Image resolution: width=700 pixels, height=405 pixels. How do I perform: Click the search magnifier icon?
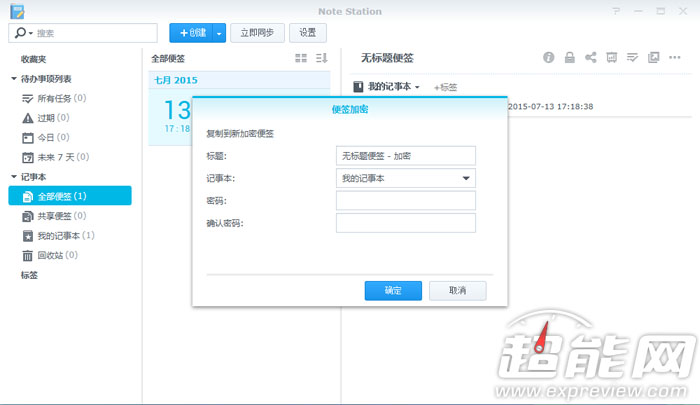(x=20, y=33)
